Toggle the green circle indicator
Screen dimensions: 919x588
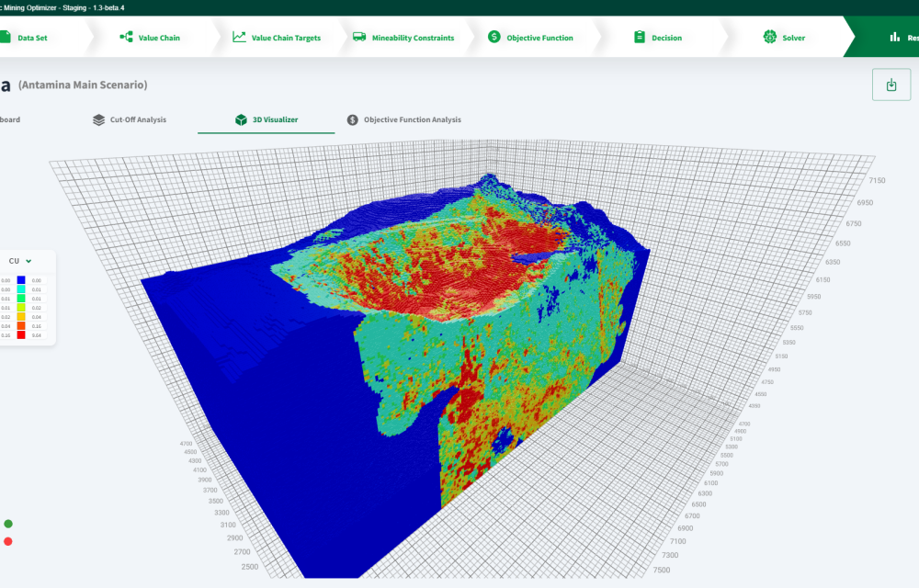click(8, 524)
